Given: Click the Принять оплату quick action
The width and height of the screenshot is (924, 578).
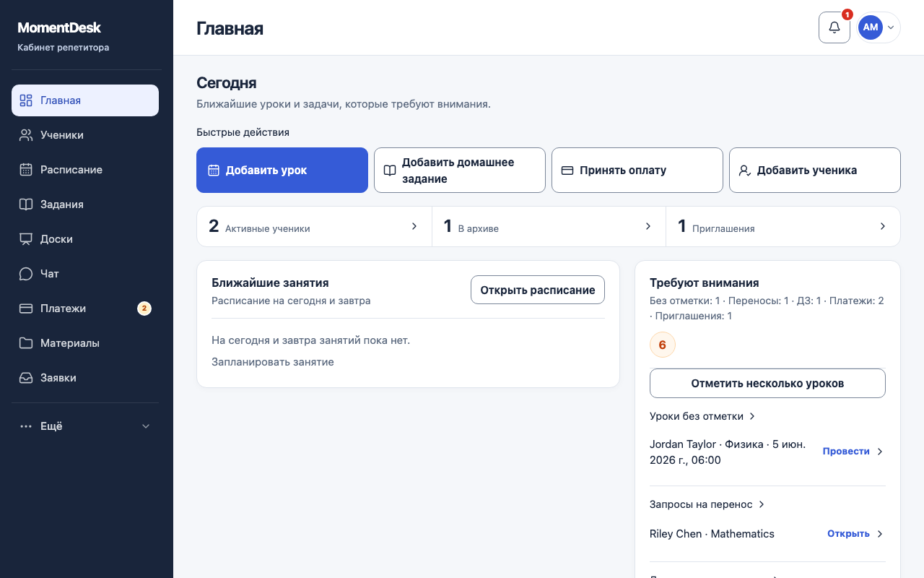Looking at the screenshot, I should pyautogui.click(x=637, y=171).
